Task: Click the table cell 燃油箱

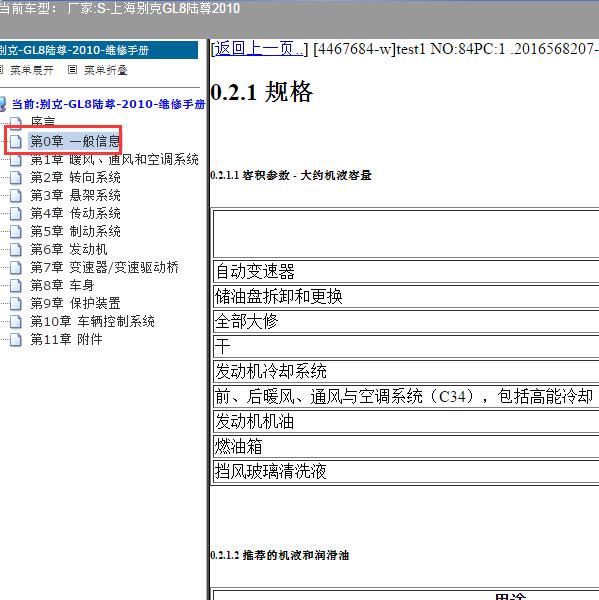Action: [406, 446]
